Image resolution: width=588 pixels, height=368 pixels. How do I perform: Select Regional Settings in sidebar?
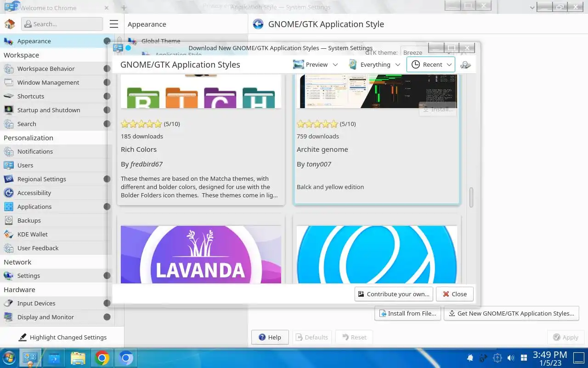[55, 179]
